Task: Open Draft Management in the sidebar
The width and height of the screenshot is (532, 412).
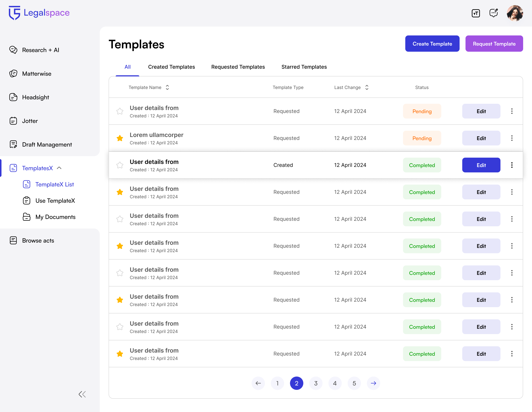Action: [x=47, y=145]
